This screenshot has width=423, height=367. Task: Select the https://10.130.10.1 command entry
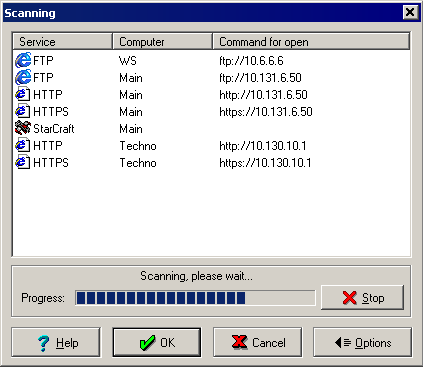265,163
